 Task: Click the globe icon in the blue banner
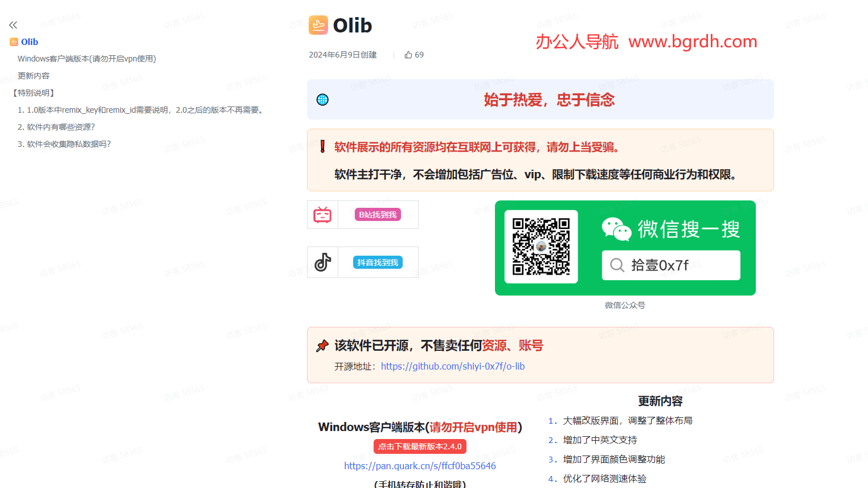(323, 99)
